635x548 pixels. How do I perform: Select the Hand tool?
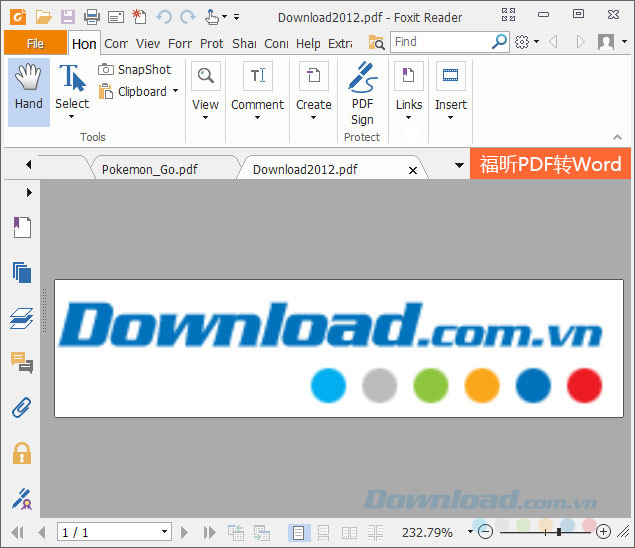tap(29, 92)
